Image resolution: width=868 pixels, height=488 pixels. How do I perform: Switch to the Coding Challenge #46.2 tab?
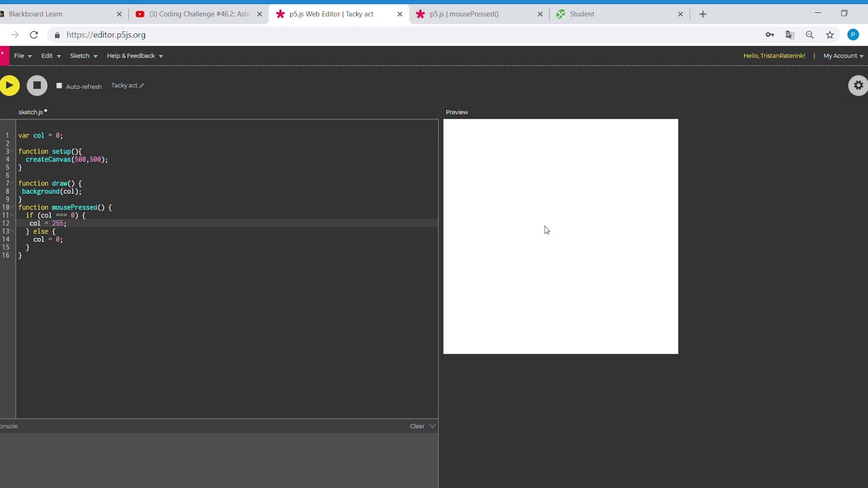[x=199, y=14]
